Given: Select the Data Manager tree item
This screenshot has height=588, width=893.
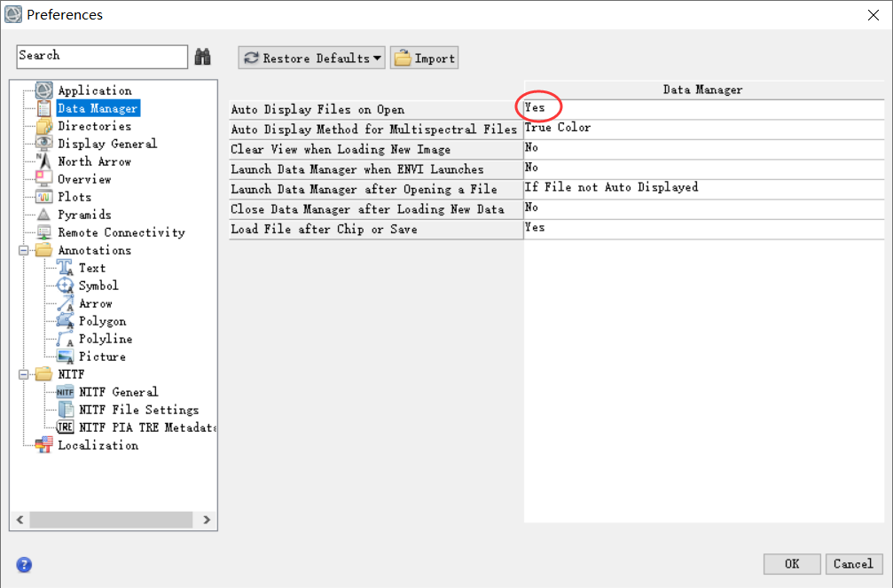Looking at the screenshot, I should [x=98, y=108].
